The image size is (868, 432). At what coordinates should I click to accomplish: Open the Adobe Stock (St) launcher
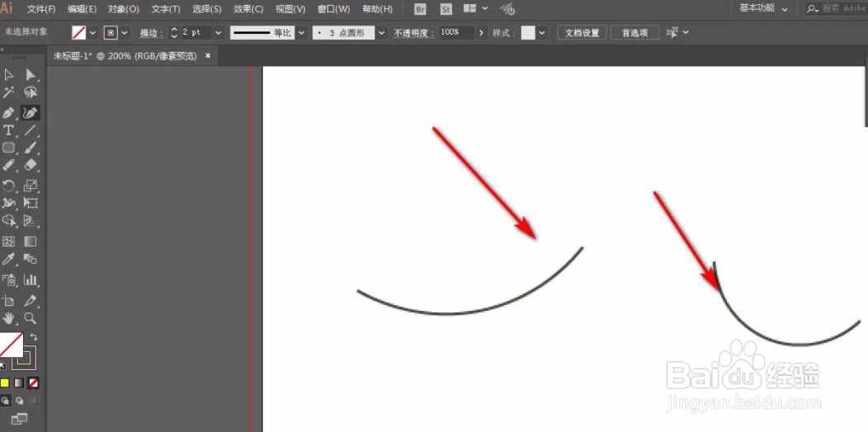click(x=446, y=9)
